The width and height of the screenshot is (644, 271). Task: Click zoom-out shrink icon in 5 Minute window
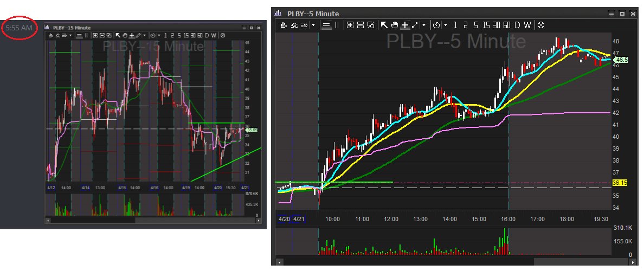point(360,25)
